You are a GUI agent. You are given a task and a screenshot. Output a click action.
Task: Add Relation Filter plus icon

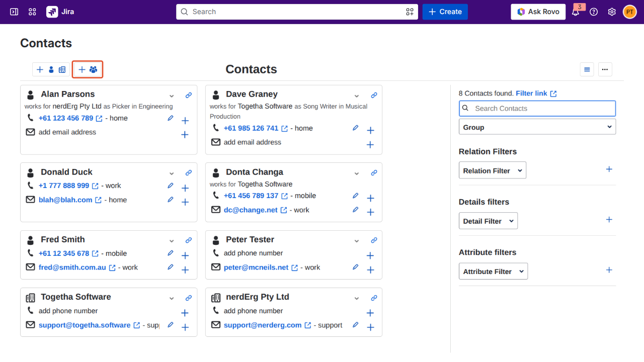609,169
